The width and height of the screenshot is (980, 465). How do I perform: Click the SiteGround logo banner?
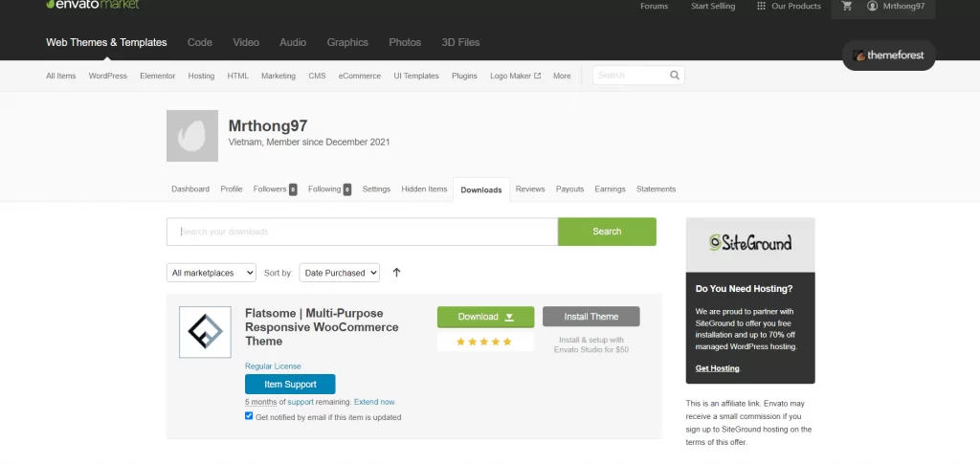750,242
